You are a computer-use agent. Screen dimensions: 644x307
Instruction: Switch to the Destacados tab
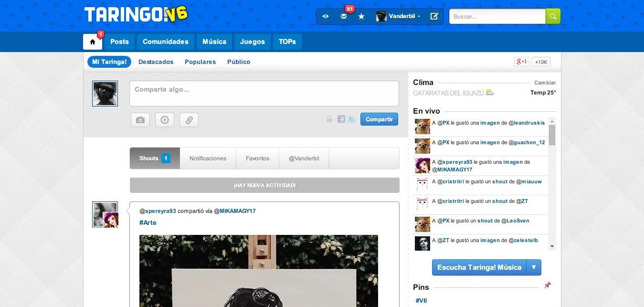click(x=156, y=62)
